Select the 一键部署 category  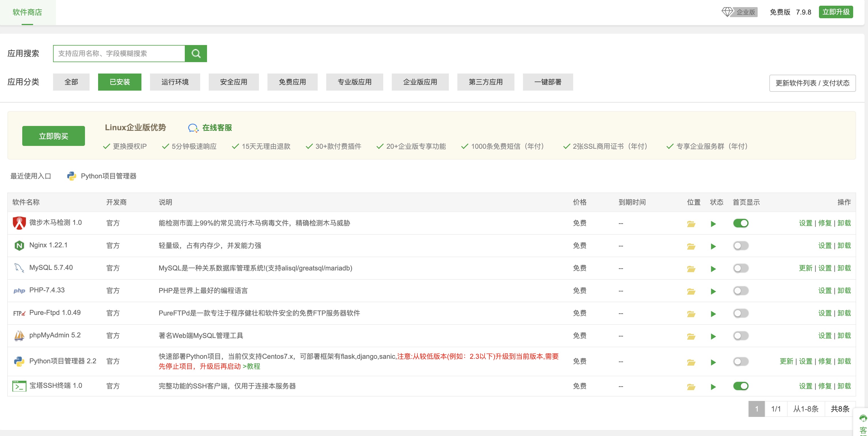pyautogui.click(x=547, y=82)
